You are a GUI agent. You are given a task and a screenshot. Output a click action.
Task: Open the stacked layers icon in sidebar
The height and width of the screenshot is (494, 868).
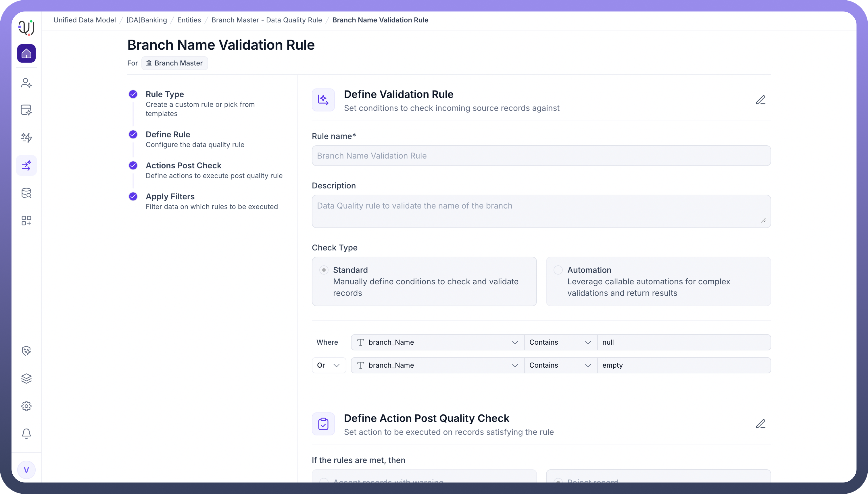click(x=26, y=378)
